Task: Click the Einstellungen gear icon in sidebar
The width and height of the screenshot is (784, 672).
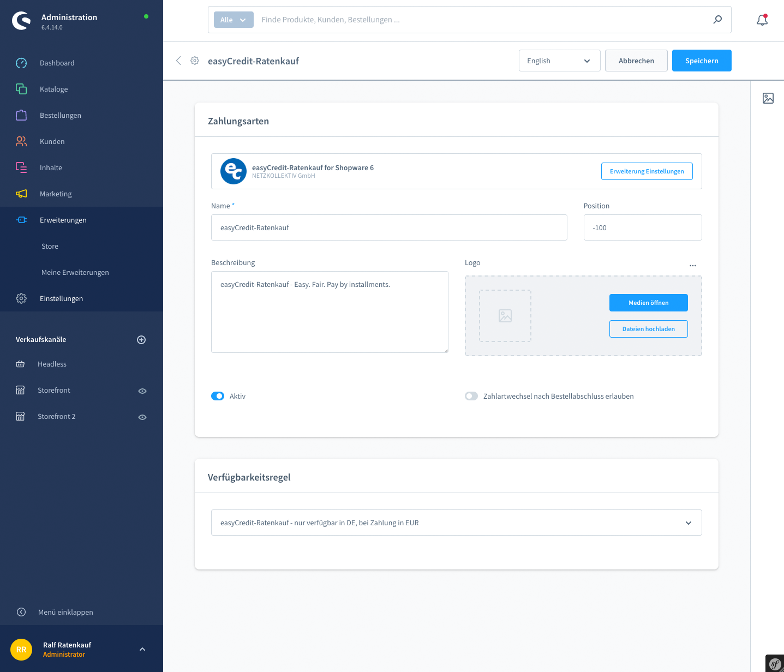Action: coord(21,298)
